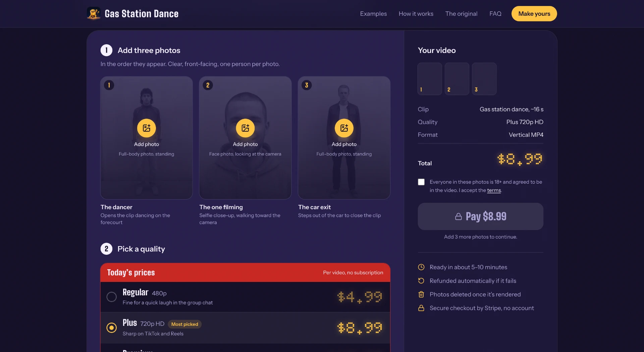Select the Regular 480p radio option

point(112,297)
